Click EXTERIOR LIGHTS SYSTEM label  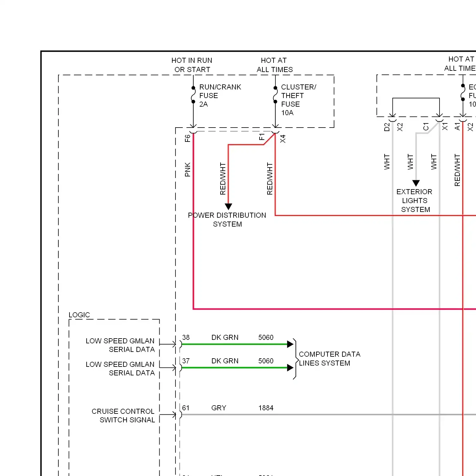[x=414, y=201]
